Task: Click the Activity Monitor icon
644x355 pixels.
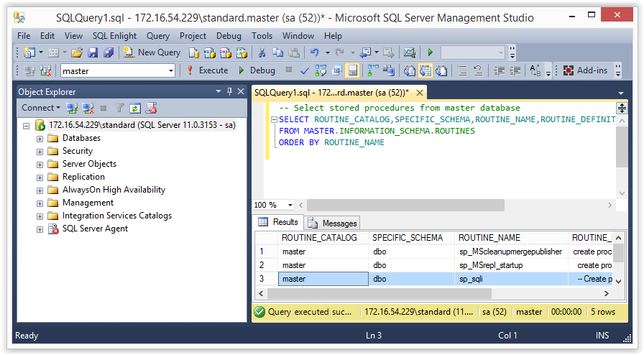Action: 410,52
